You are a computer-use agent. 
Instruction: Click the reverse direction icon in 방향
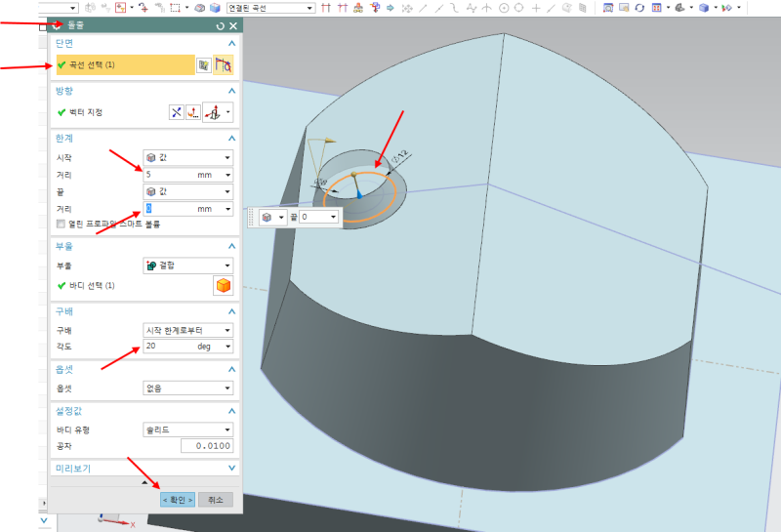point(177,112)
